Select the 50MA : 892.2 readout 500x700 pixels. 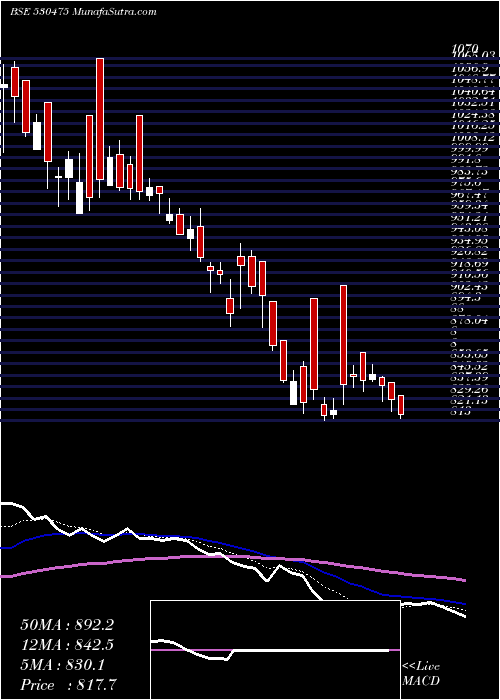[66, 625]
